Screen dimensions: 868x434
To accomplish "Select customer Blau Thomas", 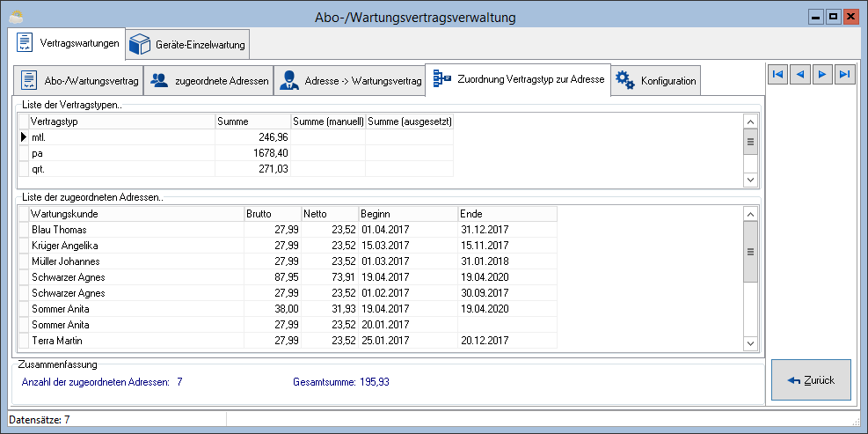I will pyautogui.click(x=288, y=230).
